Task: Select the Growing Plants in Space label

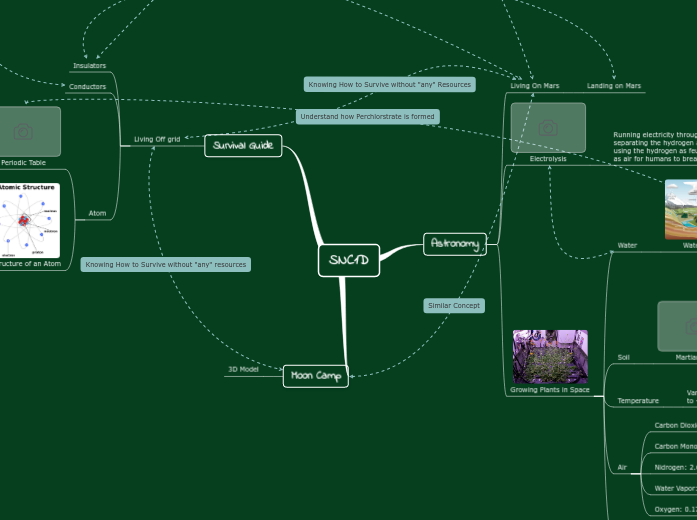Action: coord(550,390)
